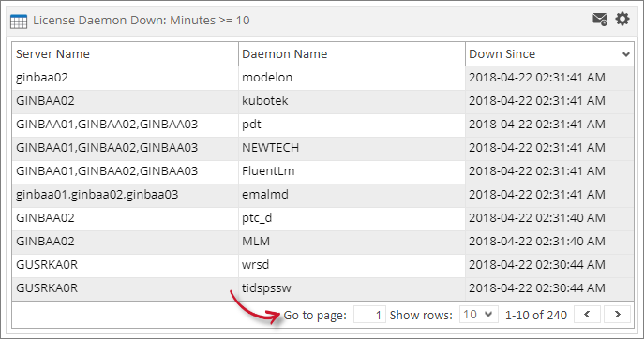Click the Go to page input field
The image size is (644, 339).
(x=369, y=315)
